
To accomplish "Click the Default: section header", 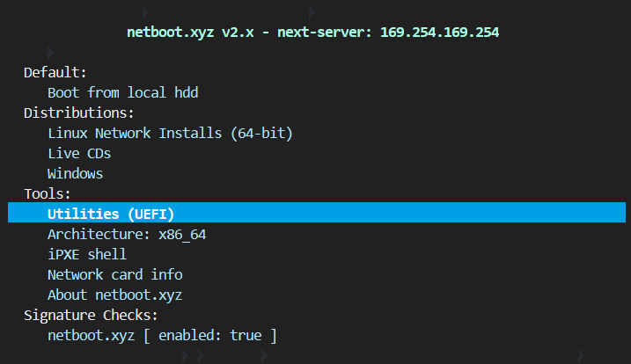I will 55,72.
